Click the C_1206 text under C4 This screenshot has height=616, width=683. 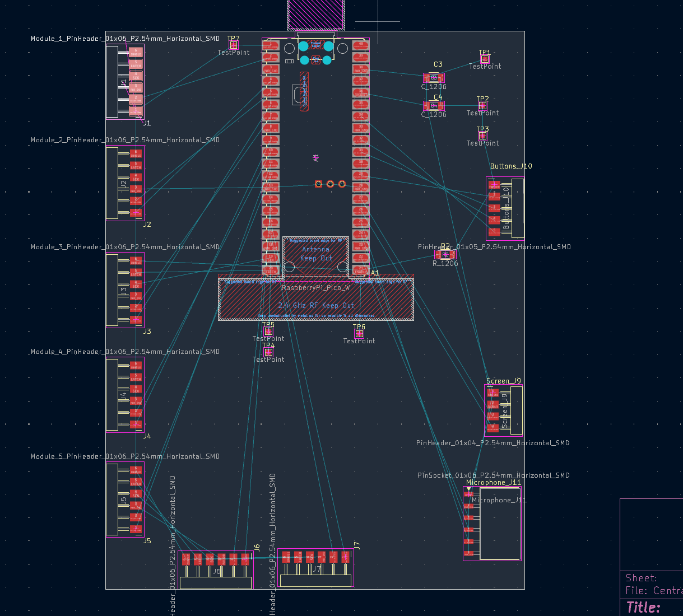click(434, 114)
